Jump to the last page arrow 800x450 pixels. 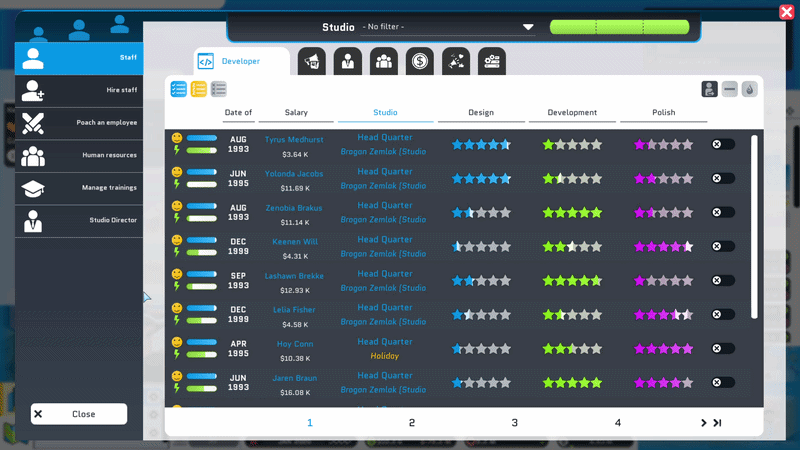pos(717,422)
